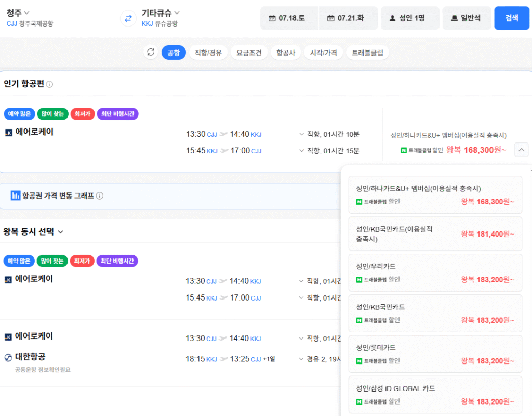Expand details of 직항, 01시간 15분 flight
This screenshot has height=416, width=532.
pyautogui.click(x=302, y=151)
